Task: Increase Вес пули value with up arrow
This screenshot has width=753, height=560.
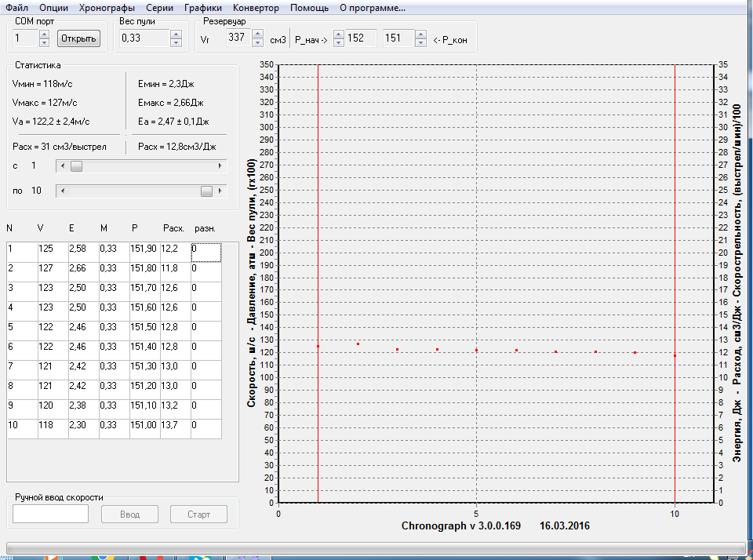Action: [176, 34]
